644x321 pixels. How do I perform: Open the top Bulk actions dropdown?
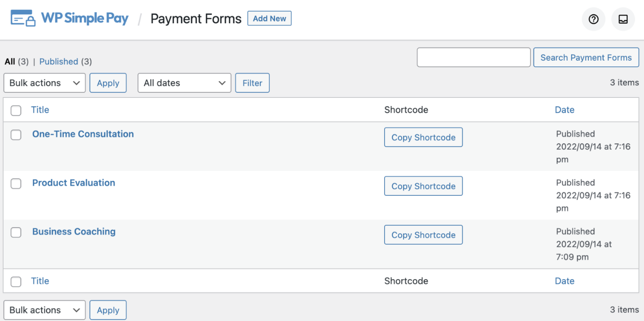pyautogui.click(x=44, y=83)
